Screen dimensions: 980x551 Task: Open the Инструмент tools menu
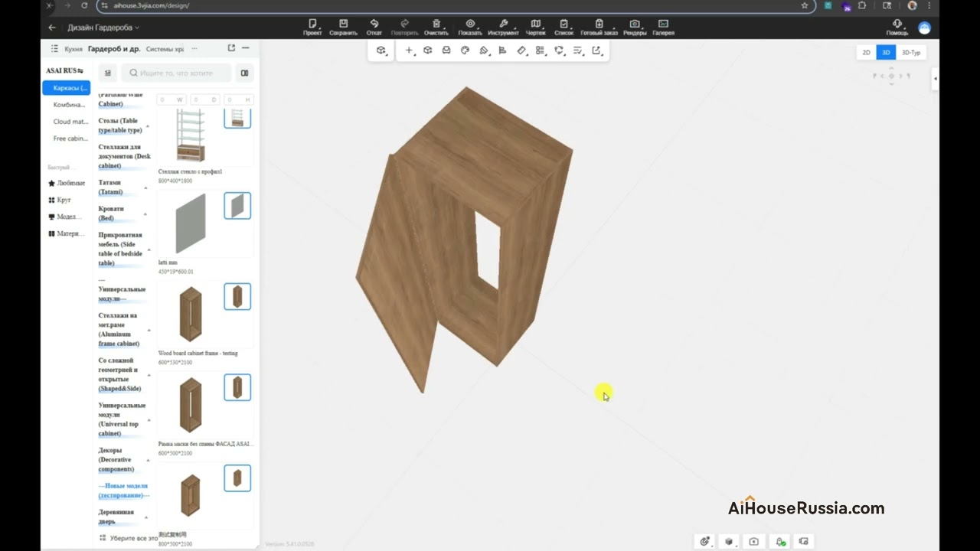[x=503, y=28]
